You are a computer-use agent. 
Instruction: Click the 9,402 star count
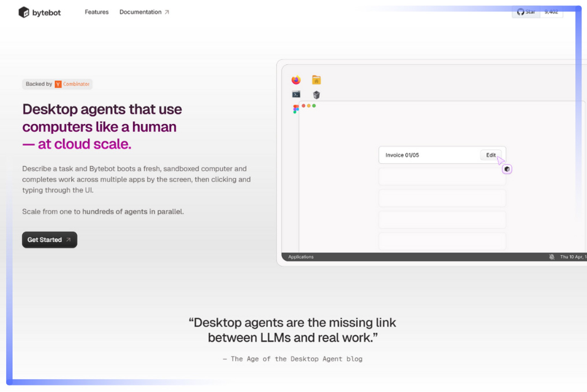click(x=551, y=12)
